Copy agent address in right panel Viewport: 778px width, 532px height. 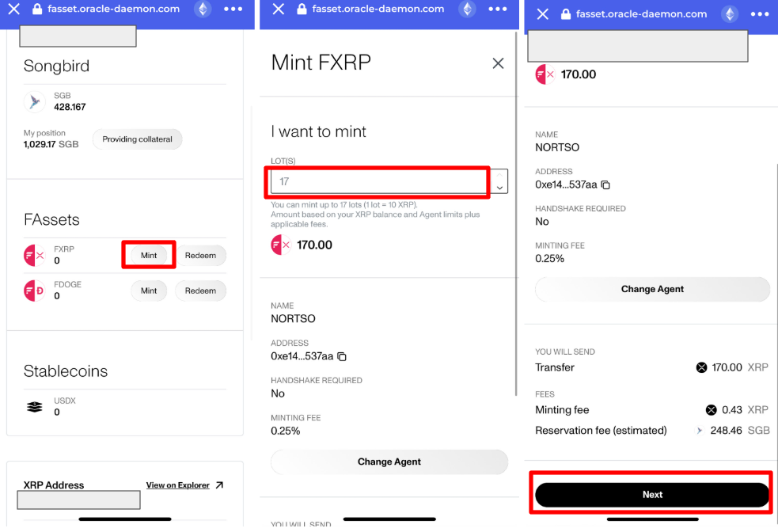[x=605, y=184]
